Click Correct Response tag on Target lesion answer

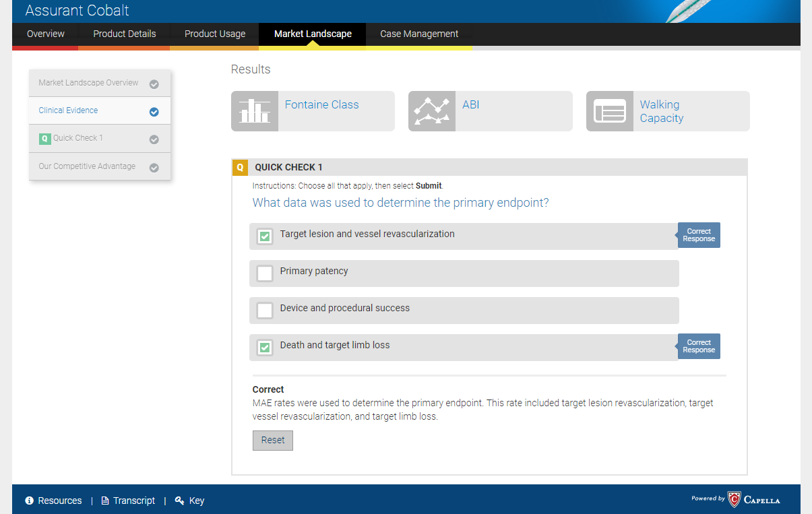click(699, 235)
